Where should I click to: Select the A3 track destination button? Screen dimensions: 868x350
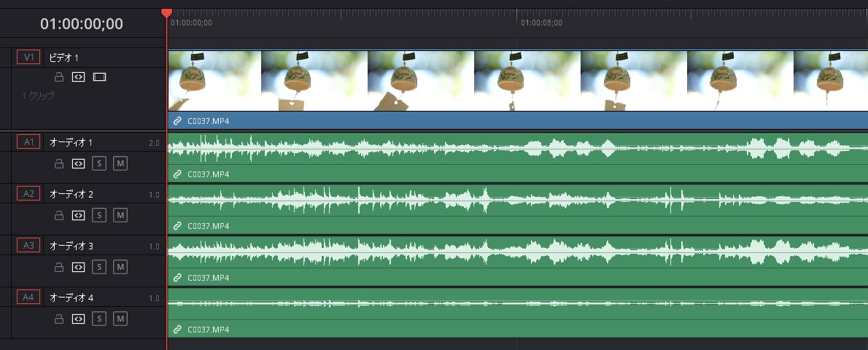pyautogui.click(x=28, y=246)
